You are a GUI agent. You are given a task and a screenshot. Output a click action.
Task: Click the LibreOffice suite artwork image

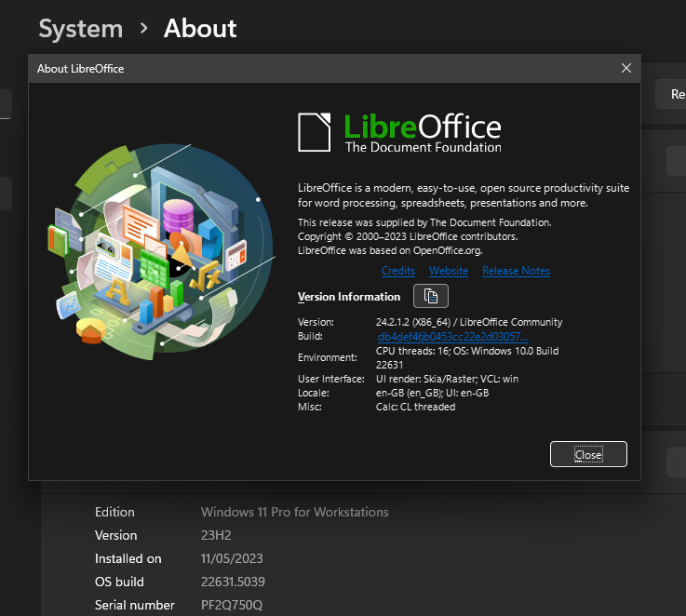pos(160,251)
